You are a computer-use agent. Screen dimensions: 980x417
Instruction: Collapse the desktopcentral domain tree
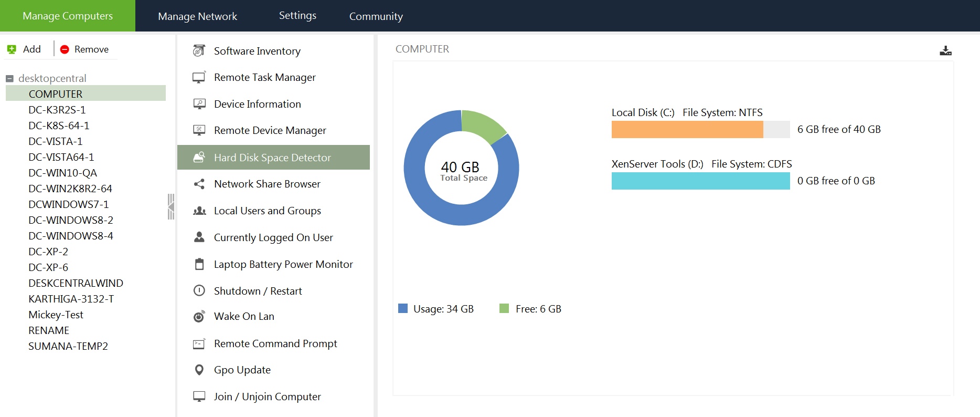9,79
